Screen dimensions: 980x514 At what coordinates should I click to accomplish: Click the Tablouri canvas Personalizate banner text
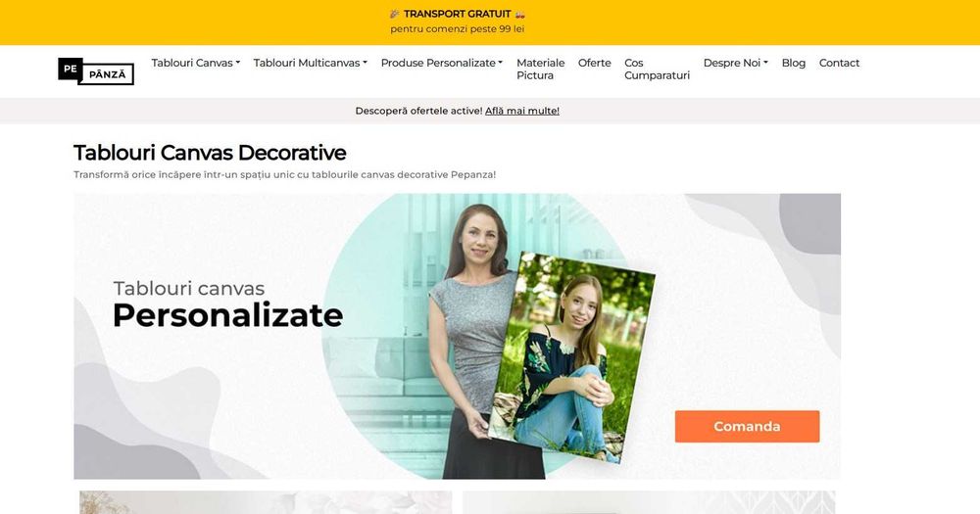[x=227, y=304]
